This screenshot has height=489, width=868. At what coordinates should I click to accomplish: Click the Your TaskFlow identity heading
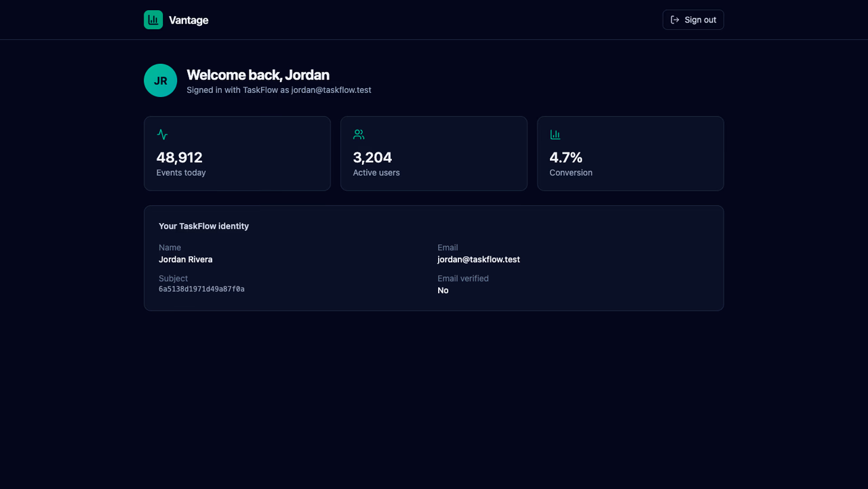[x=204, y=226]
